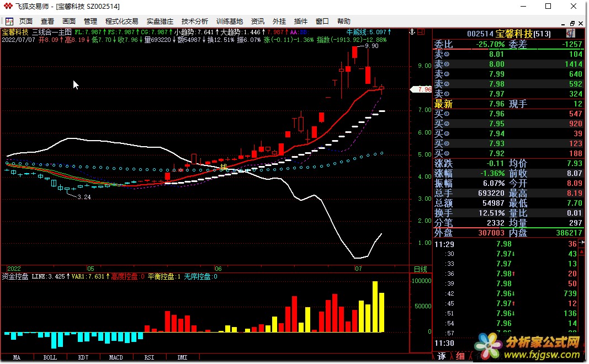Click the 7.92 buy price row
Viewport: 589px width, 364px height.
[x=508, y=153]
